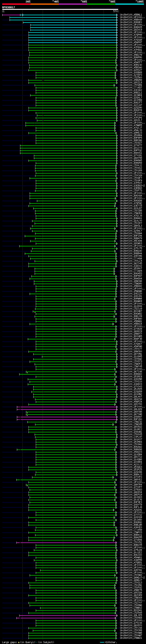Select hit label UniRef100_B9HPM0
The height and width of the screenshot is (644, 146).
(x=131, y=58)
